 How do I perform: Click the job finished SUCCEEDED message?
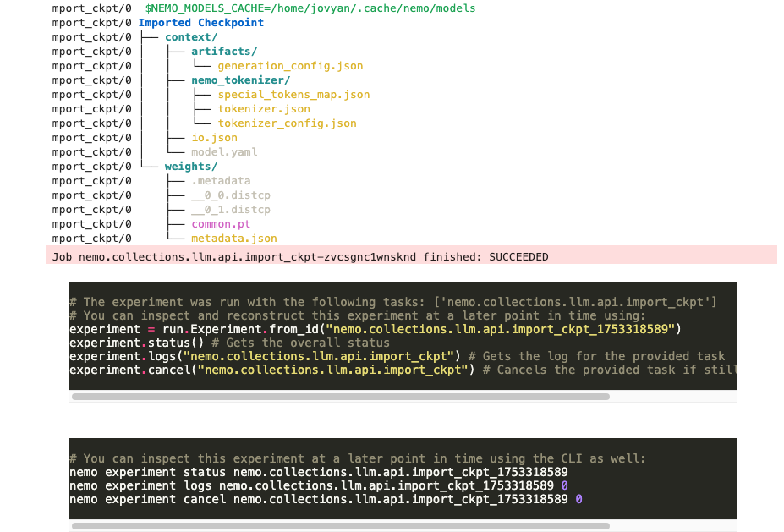[300, 257]
